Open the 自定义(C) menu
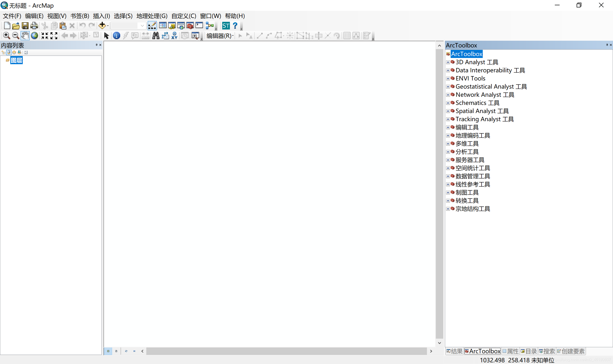Viewport: 613px width, 364px height. coord(184,16)
